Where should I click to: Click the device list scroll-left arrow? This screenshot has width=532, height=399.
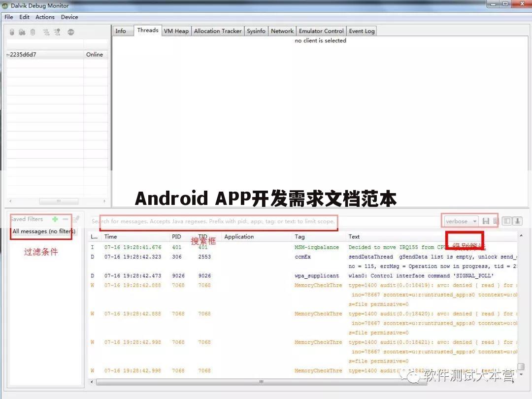[x=10, y=201]
